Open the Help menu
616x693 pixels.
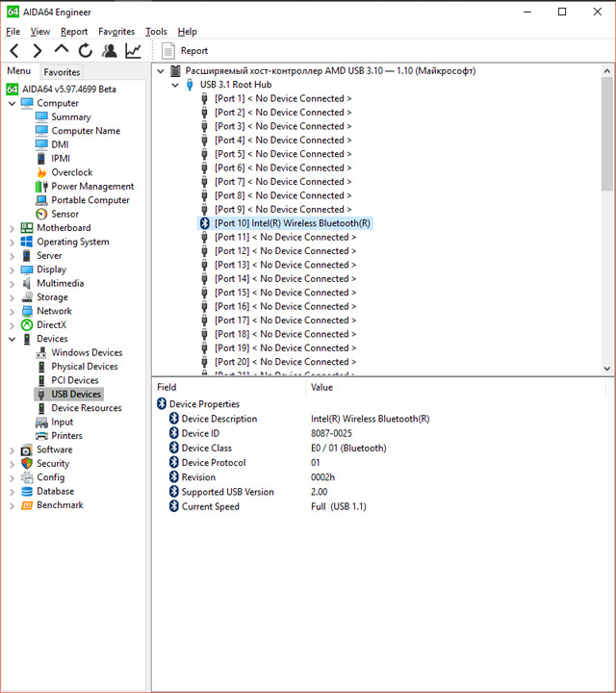(188, 32)
